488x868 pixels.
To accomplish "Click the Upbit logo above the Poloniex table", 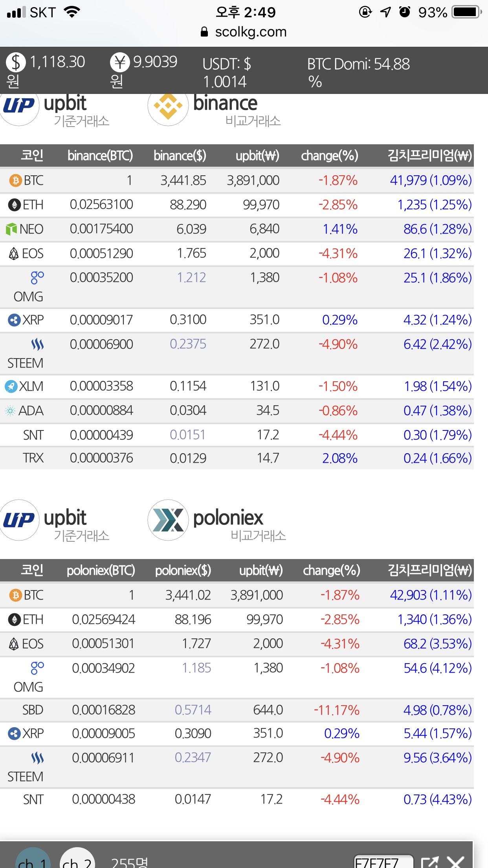I will (20, 520).
